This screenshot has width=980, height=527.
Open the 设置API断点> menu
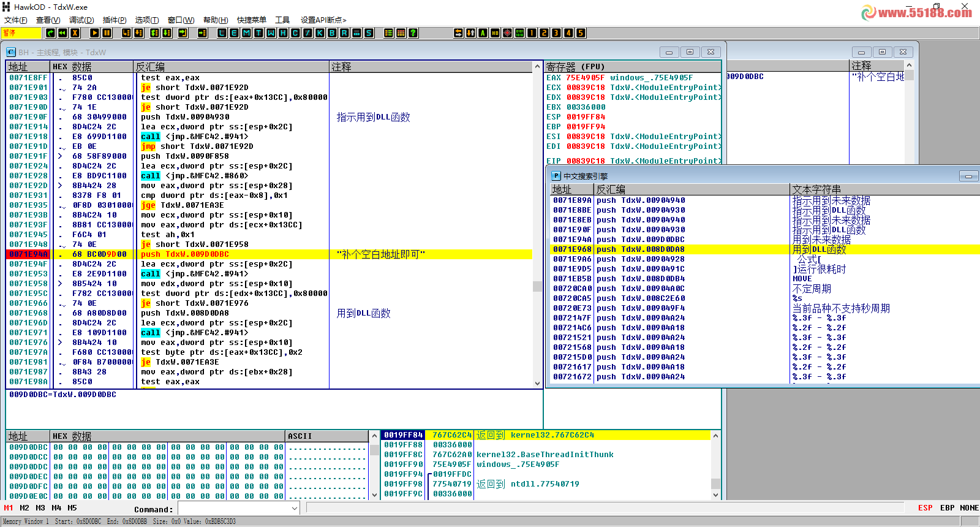pyautogui.click(x=323, y=20)
